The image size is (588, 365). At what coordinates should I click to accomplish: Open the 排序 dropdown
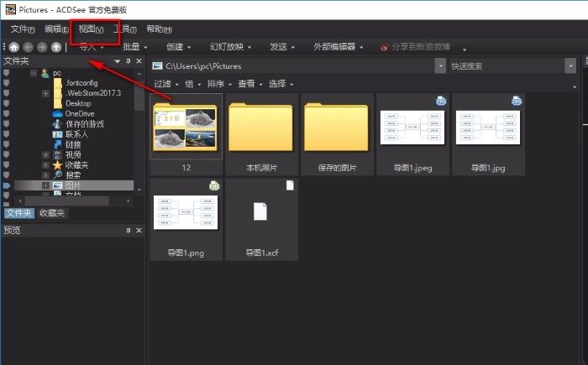tap(220, 84)
